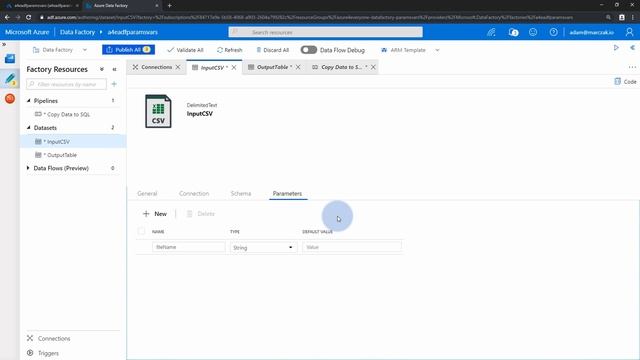The height and width of the screenshot is (360, 640).
Task: Switch to the Schema tab
Action: [241, 193]
